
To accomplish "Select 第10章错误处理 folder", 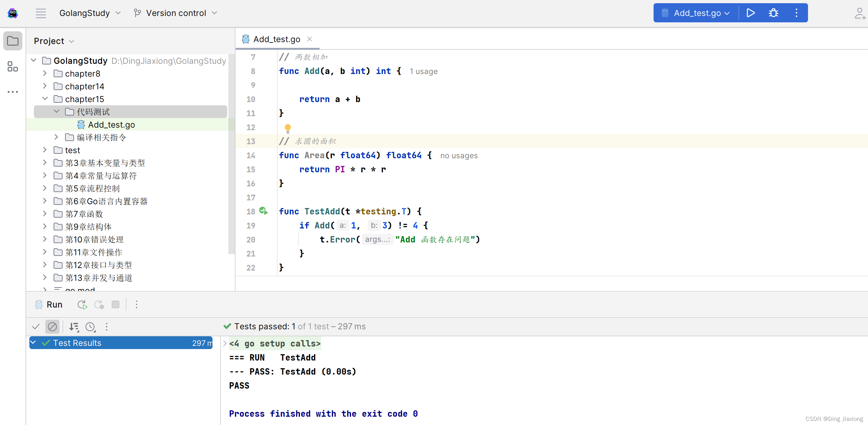I will point(94,240).
